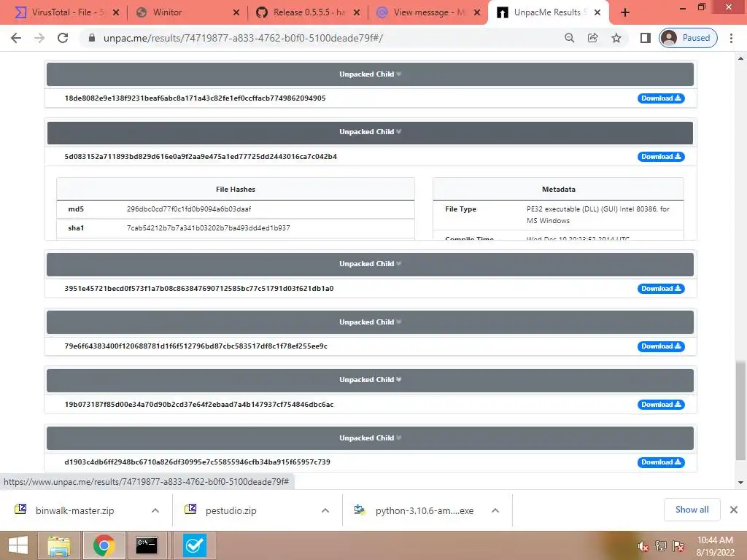Screen dimensions: 747x560
Task: Open binwalk-master.zip download
Action: point(75,510)
